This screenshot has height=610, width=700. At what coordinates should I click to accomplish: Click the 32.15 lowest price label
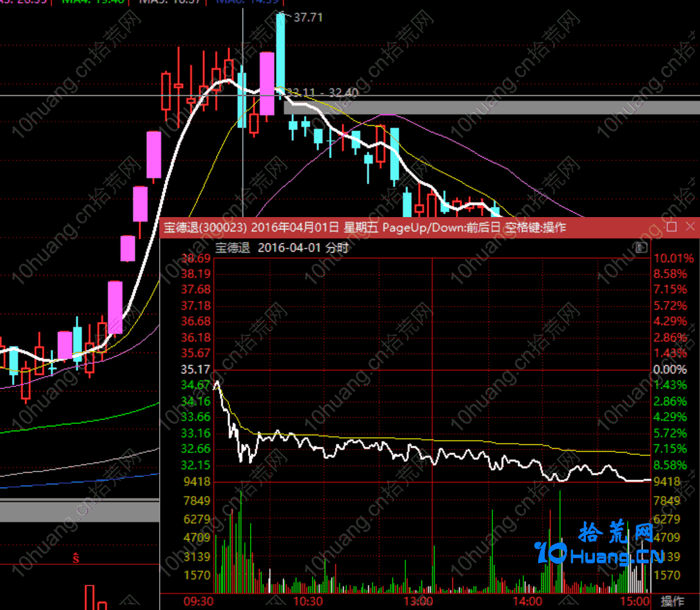click(195, 465)
